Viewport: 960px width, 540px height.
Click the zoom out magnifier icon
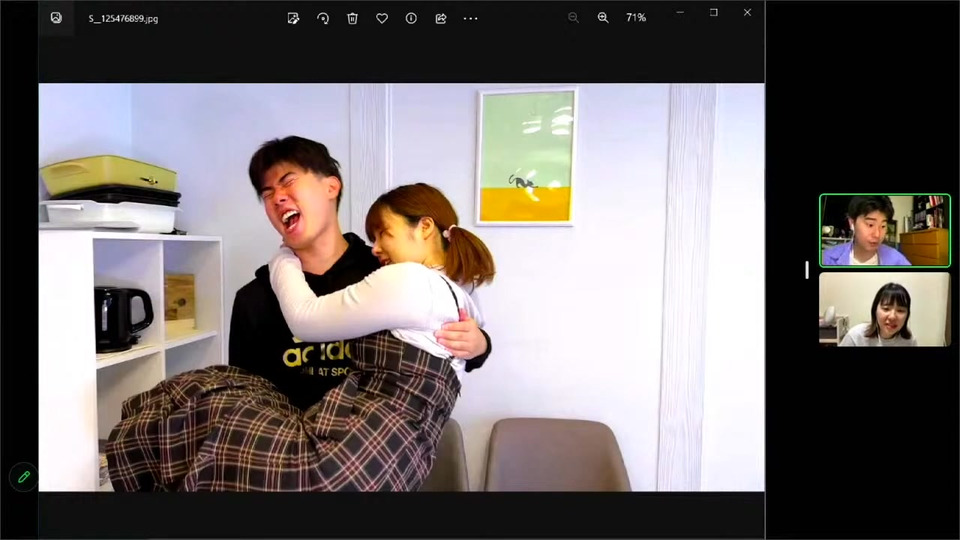[573, 18]
